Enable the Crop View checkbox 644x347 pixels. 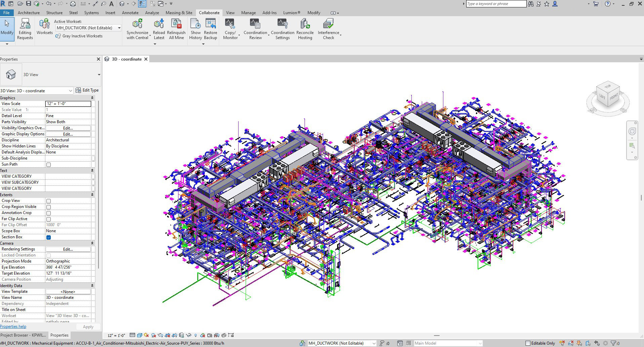pos(49,201)
